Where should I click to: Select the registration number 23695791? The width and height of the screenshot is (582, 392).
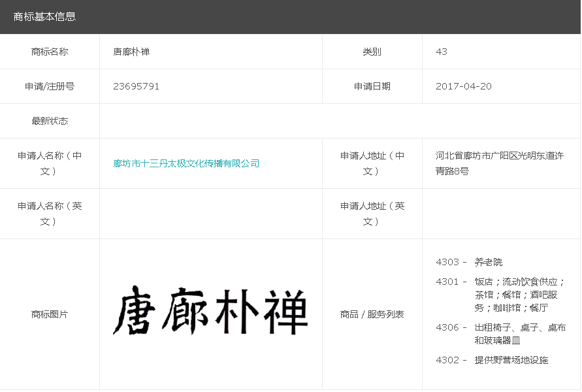coord(136,86)
